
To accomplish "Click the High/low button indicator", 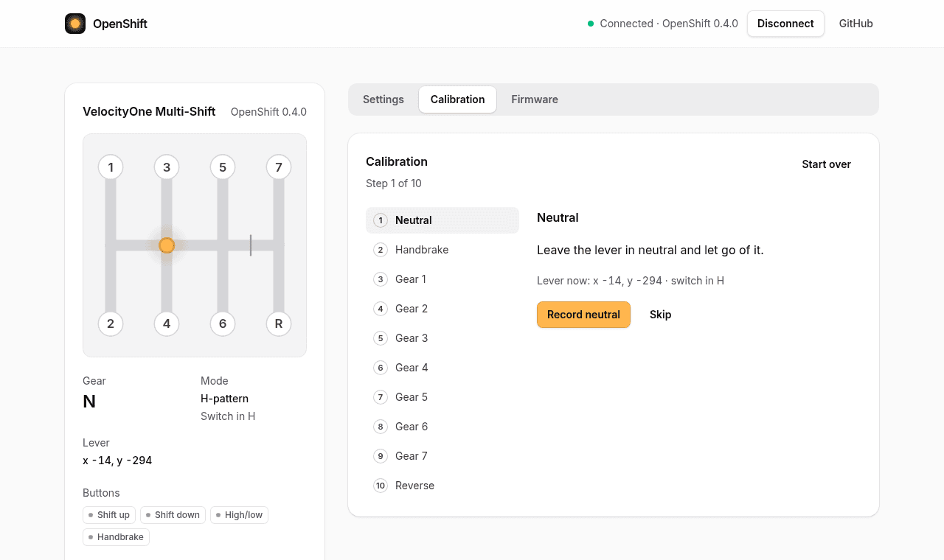I will pos(239,515).
